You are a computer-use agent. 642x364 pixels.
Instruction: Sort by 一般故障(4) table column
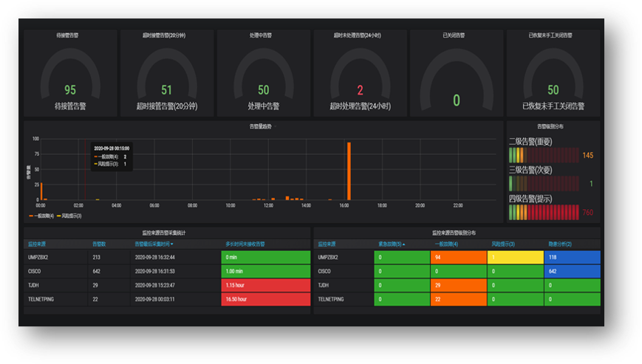pos(446,244)
